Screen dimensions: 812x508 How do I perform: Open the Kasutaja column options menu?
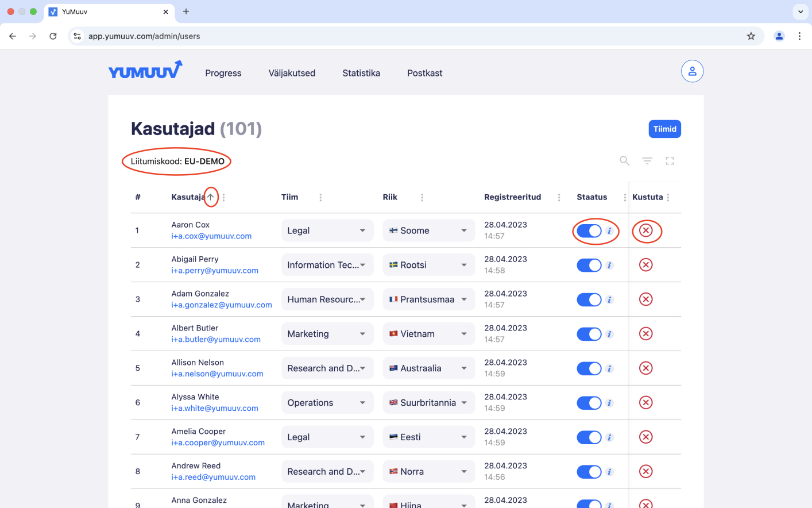pyautogui.click(x=223, y=197)
